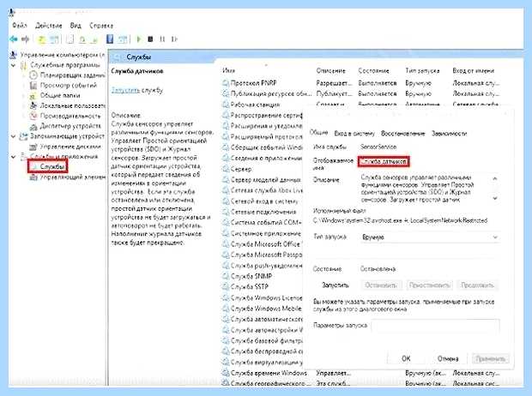Viewport: 532px width, 396px height.
Task: Click the blue Help toolbar icon
Action: point(110,39)
